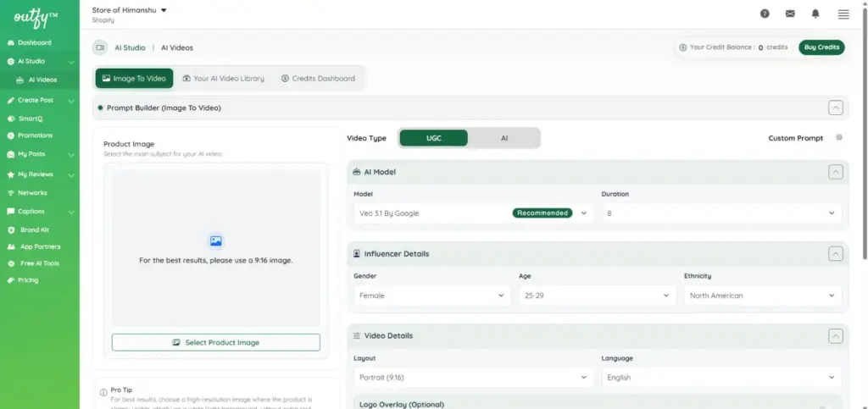Open Brand Kit in the sidebar
868x409 pixels.
tap(34, 230)
